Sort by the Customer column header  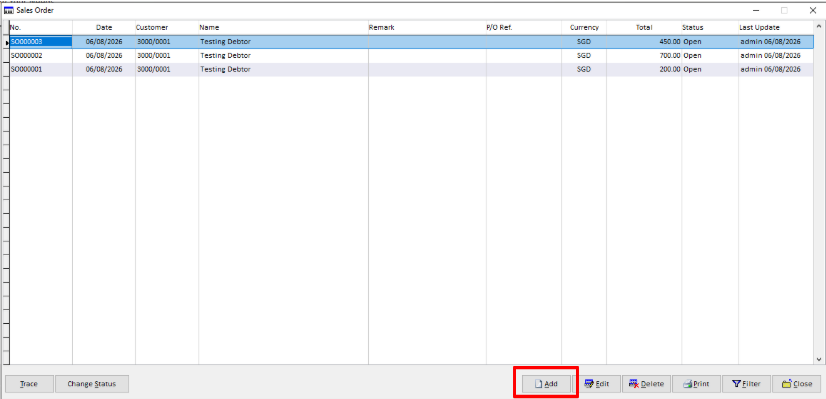(167, 27)
